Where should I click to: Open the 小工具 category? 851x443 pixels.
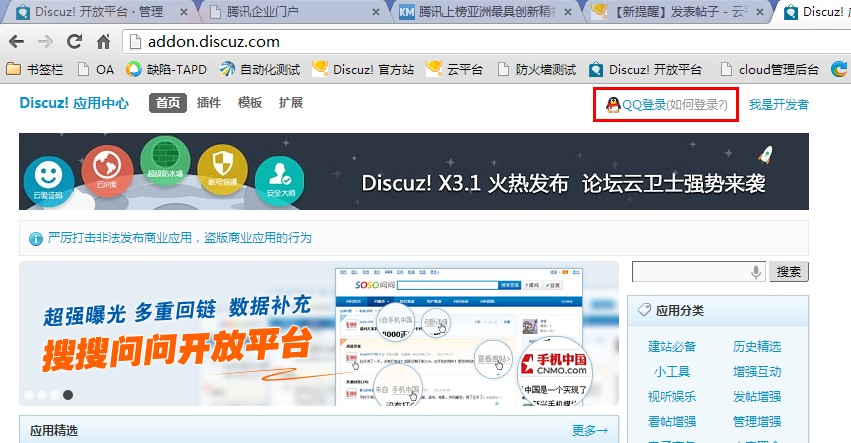[x=672, y=371]
